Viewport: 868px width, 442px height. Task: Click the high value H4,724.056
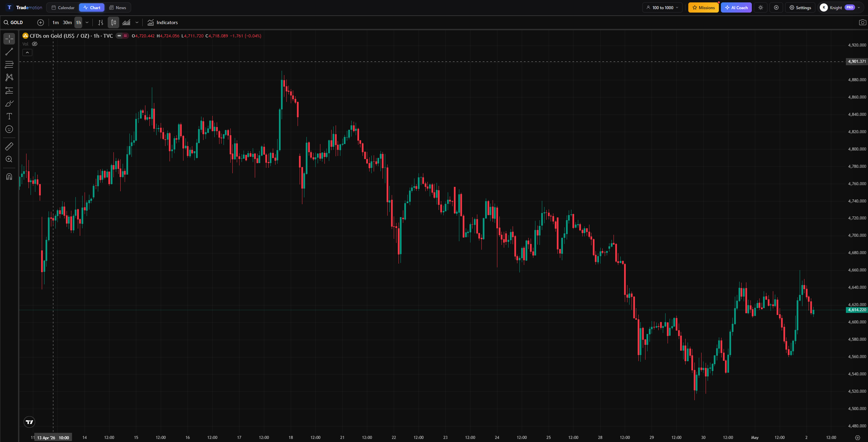[168, 36]
